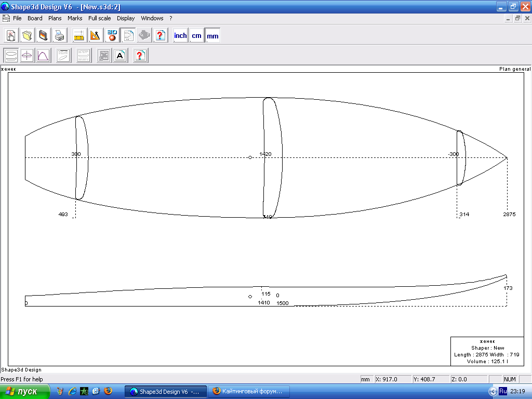
Task: Click the New board file icon
Action: [x=11, y=35]
